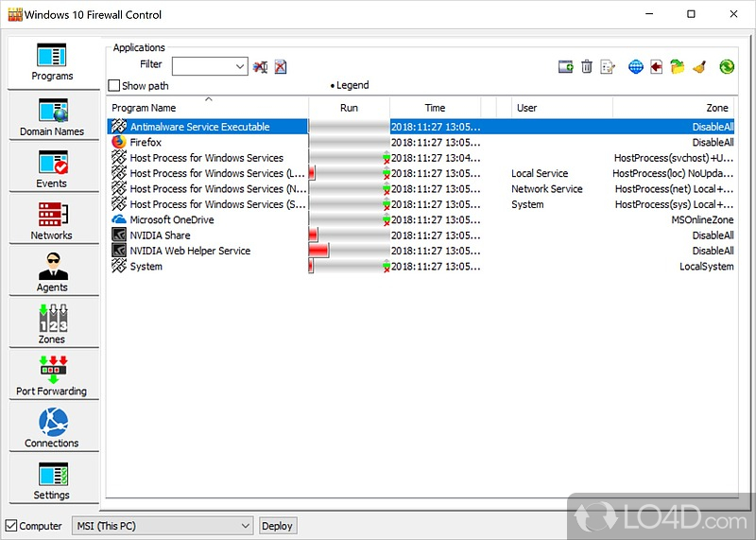Sort by the Run column header
The height and width of the screenshot is (540, 756).
click(x=349, y=108)
